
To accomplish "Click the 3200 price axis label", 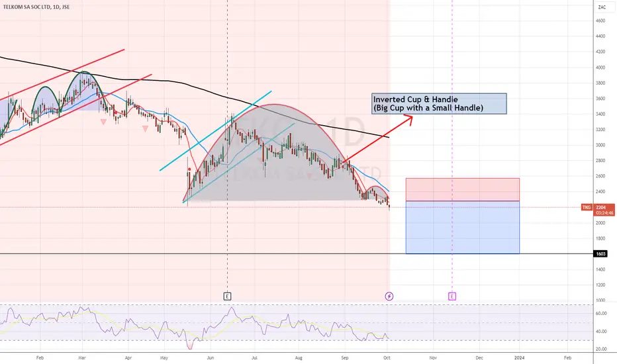I will coord(600,130).
